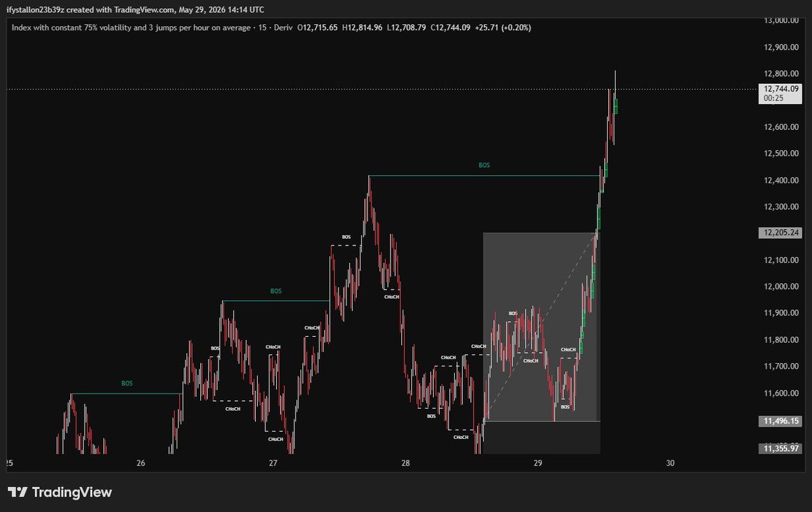
Task: Click the teal BOS label on the 11,600 level line
Action: pos(127,383)
